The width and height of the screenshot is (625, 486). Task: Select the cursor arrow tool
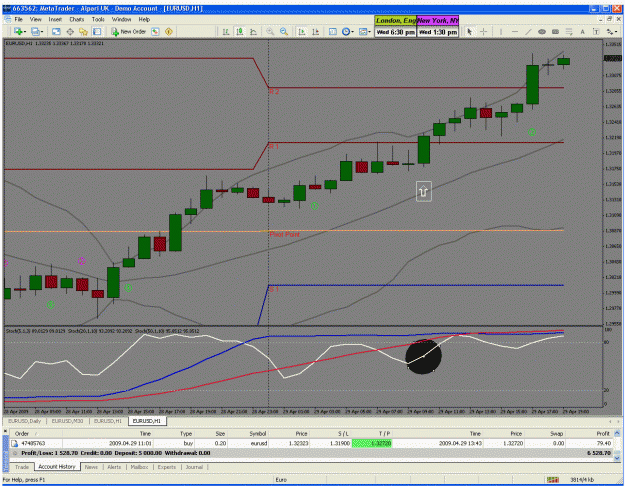(470, 31)
